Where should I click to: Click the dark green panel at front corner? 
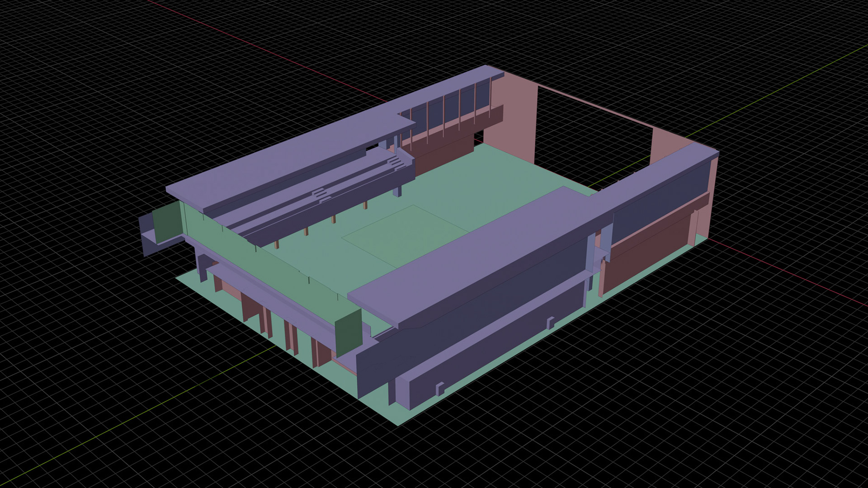coord(348,332)
